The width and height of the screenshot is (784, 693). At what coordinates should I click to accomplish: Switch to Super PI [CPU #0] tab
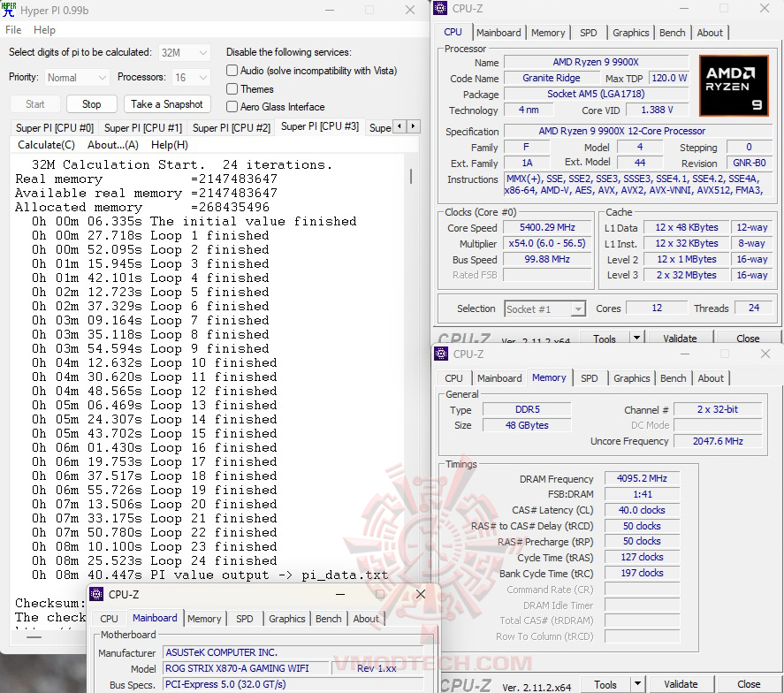(x=55, y=128)
